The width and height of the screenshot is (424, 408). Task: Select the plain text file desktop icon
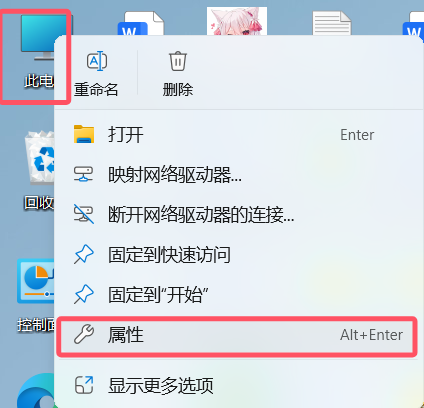pyautogui.click(x=332, y=23)
